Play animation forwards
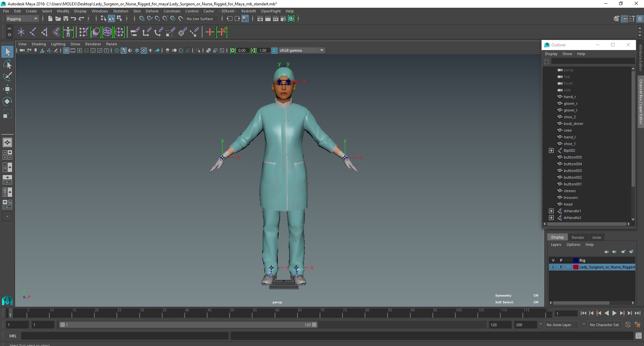This screenshot has width=644, height=346. [x=614, y=313]
